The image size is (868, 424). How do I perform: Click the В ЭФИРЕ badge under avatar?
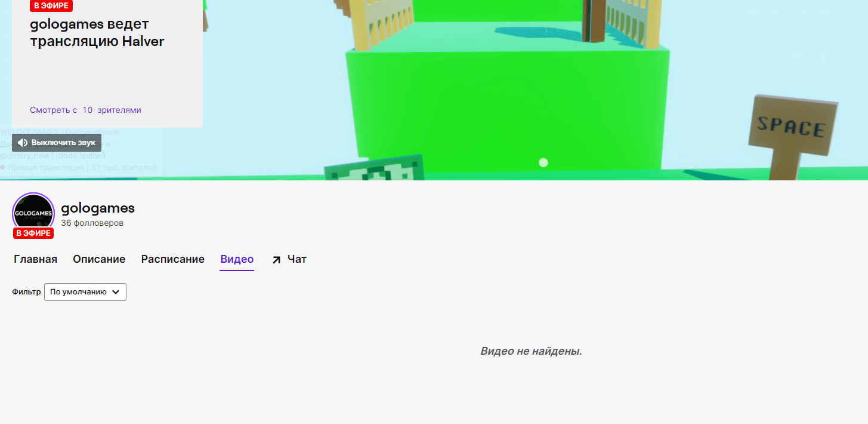pyautogui.click(x=33, y=233)
